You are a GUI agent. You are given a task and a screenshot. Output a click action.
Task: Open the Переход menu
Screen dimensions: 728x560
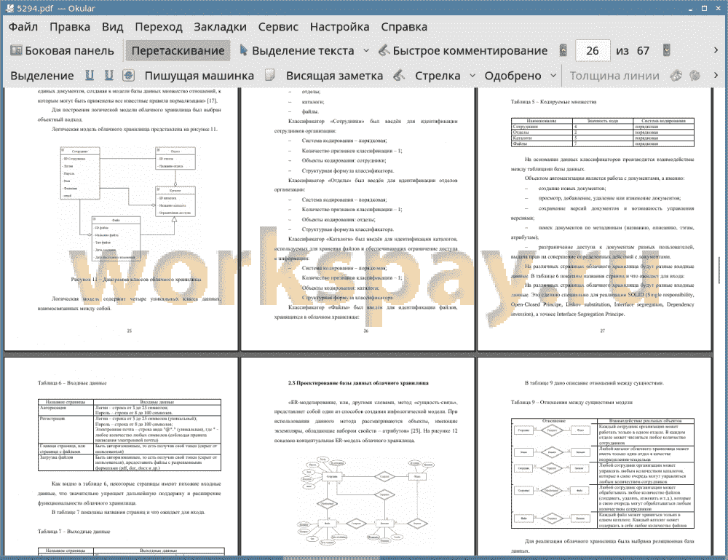click(158, 27)
